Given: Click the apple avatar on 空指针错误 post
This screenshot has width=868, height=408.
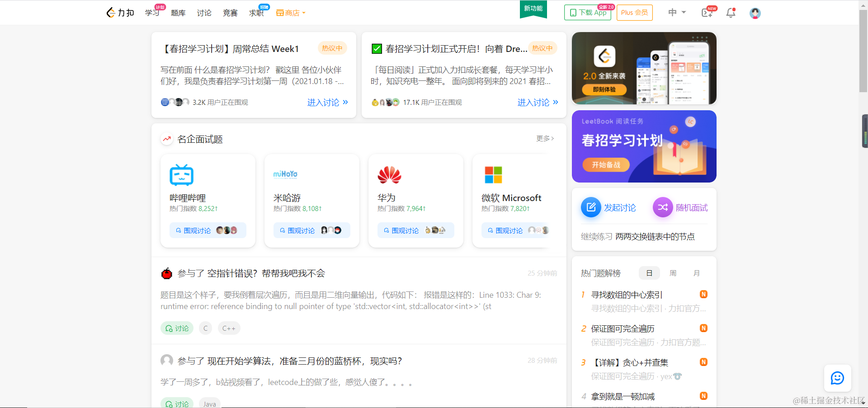Looking at the screenshot, I should (167, 273).
